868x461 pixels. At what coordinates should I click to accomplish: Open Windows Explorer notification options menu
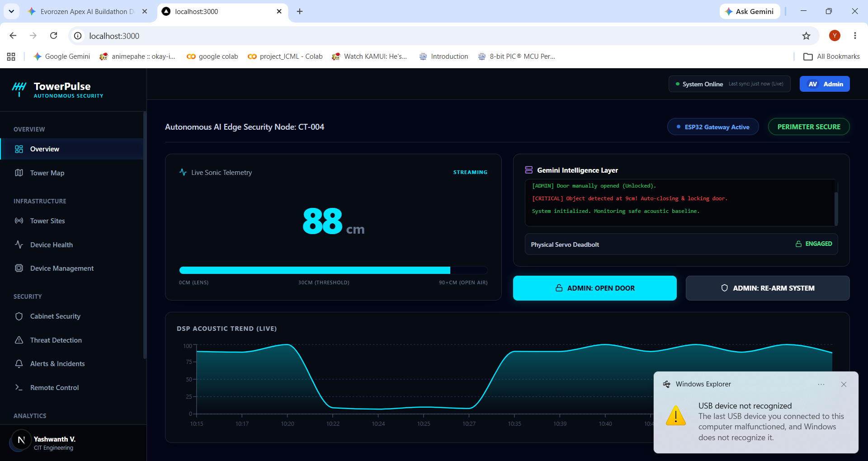[821, 385]
